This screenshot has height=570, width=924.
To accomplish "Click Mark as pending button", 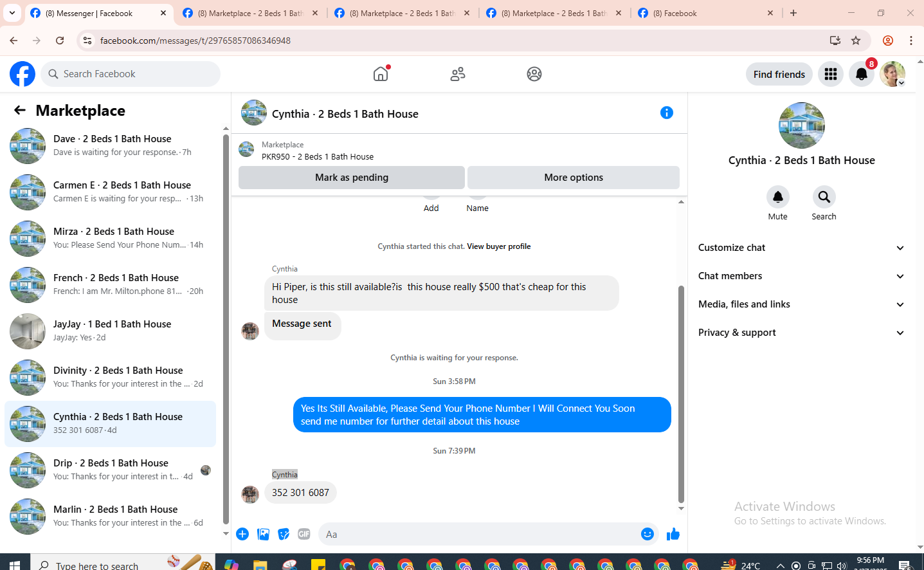I will (x=352, y=178).
